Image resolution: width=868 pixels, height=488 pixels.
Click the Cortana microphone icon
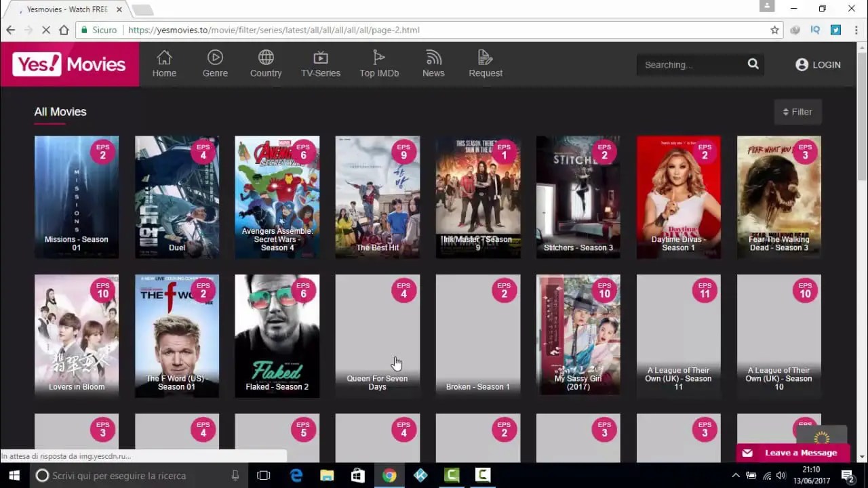[x=235, y=476]
